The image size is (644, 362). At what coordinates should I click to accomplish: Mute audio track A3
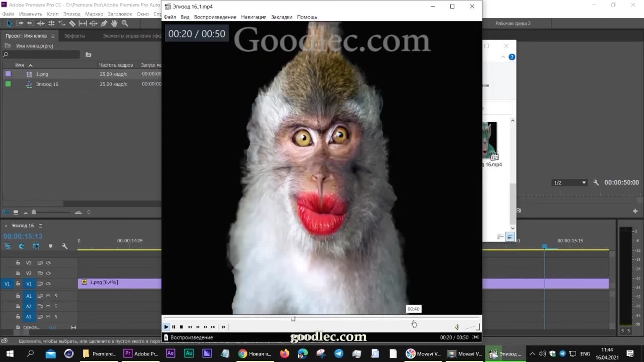tap(48, 316)
